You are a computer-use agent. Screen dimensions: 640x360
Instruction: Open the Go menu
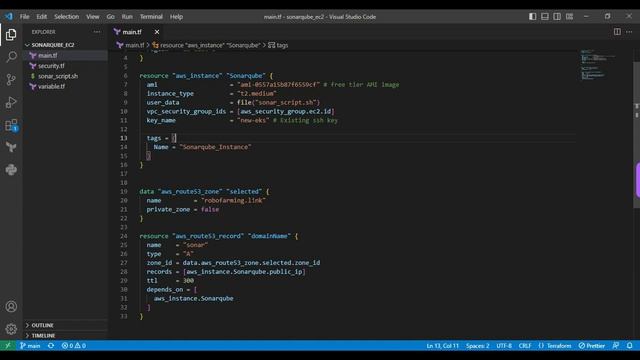pyautogui.click(x=111, y=17)
